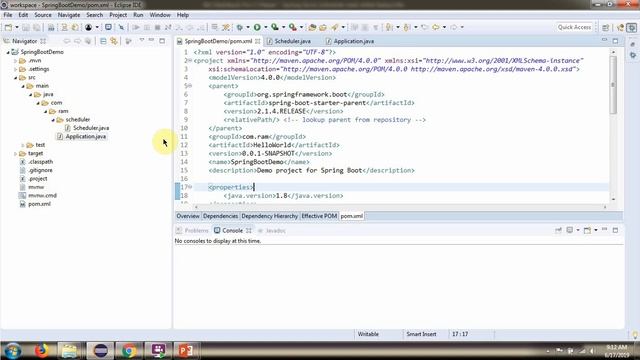
Task: Click Collapse All in Navigator toolbar
Action: click(103, 41)
